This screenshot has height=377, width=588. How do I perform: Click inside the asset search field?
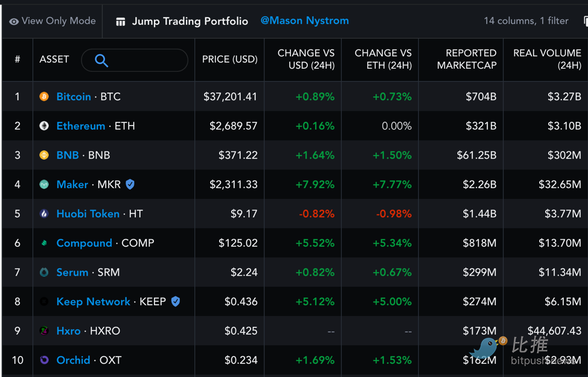[x=134, y=60]
